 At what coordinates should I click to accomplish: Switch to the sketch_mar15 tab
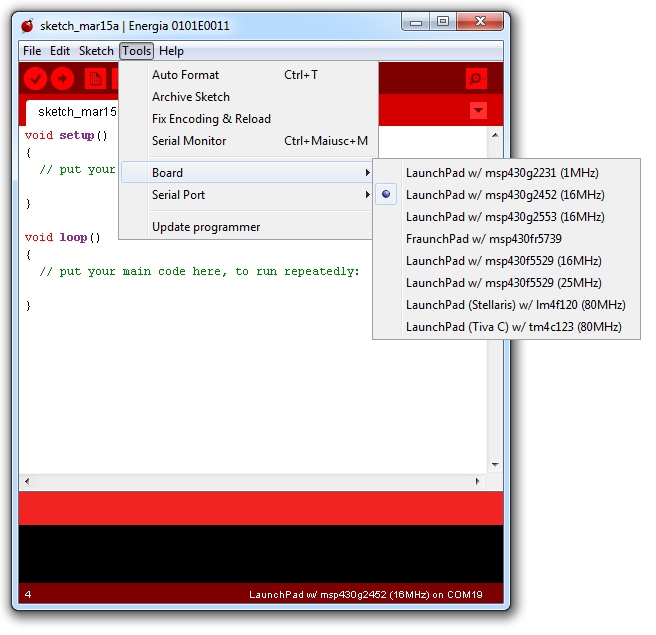(x=73, y=112)
